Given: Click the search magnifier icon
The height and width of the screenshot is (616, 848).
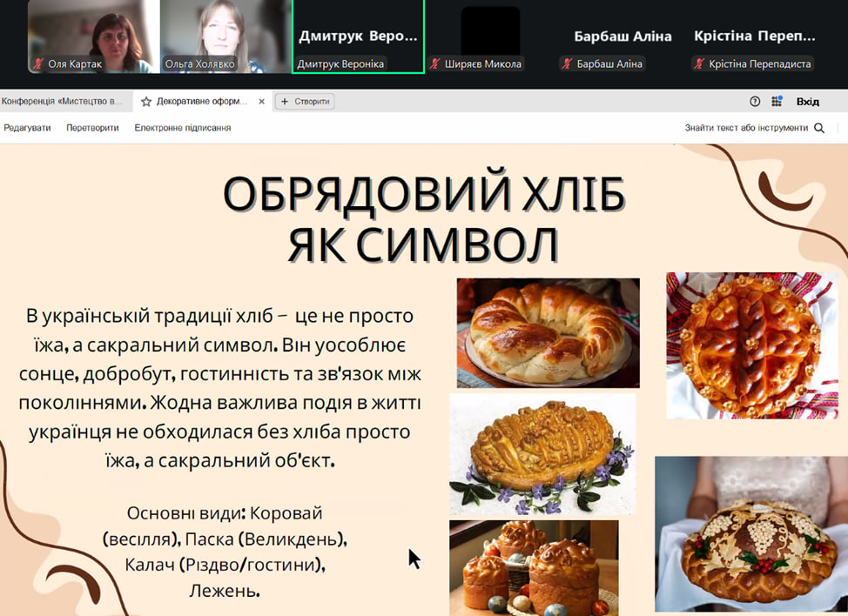Looking at the screenshot, I should [x=819, y=128].
